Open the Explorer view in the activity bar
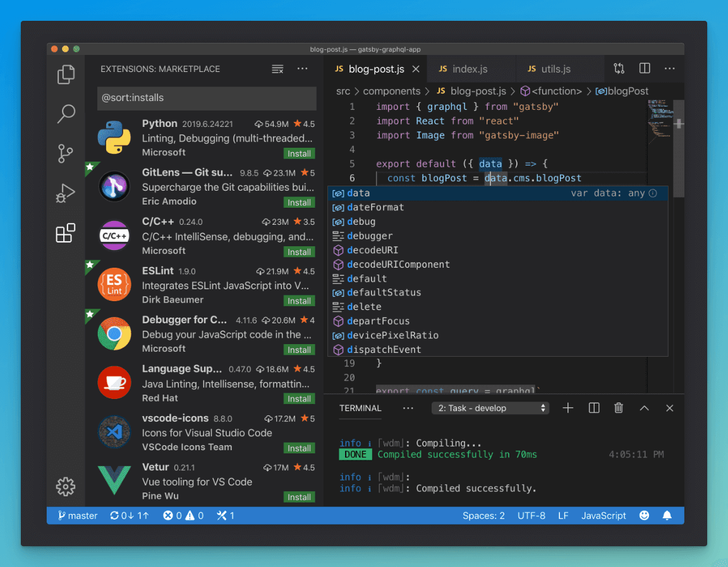 [x=66, y=74]
